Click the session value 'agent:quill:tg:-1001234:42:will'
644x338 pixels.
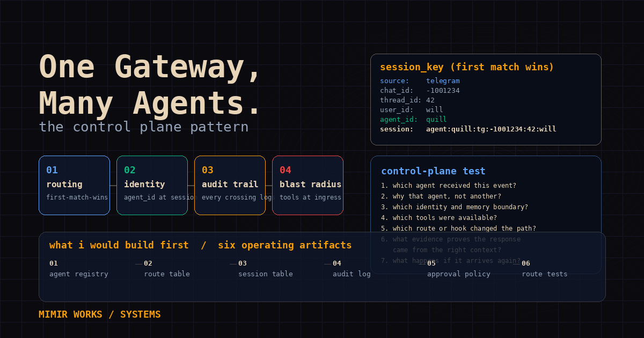tap(491, 129)
